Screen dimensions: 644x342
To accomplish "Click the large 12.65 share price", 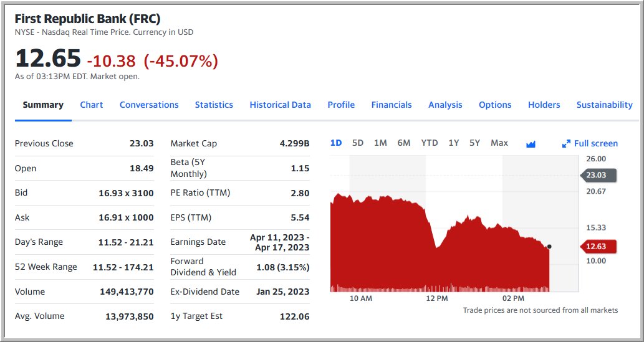I will click(47, 58).
